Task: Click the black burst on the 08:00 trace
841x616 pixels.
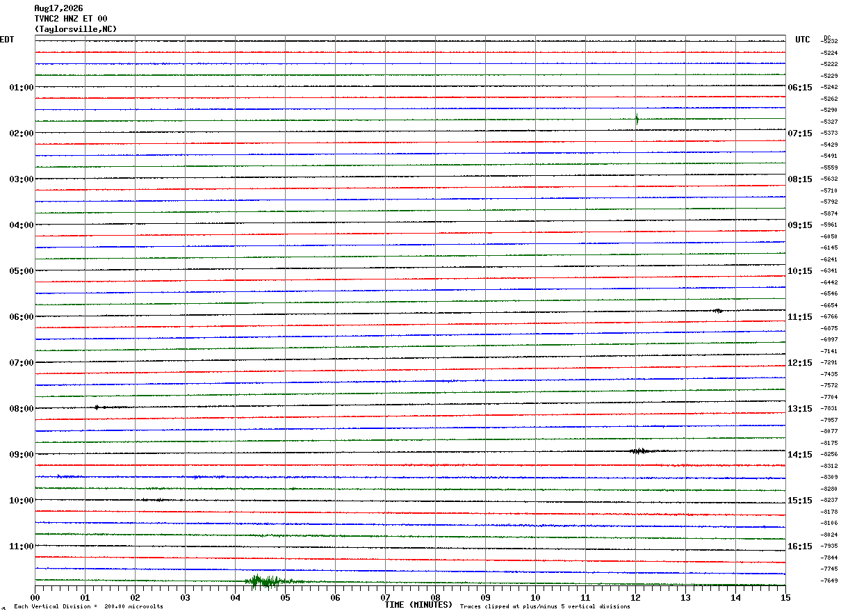Action: (98, 407)
